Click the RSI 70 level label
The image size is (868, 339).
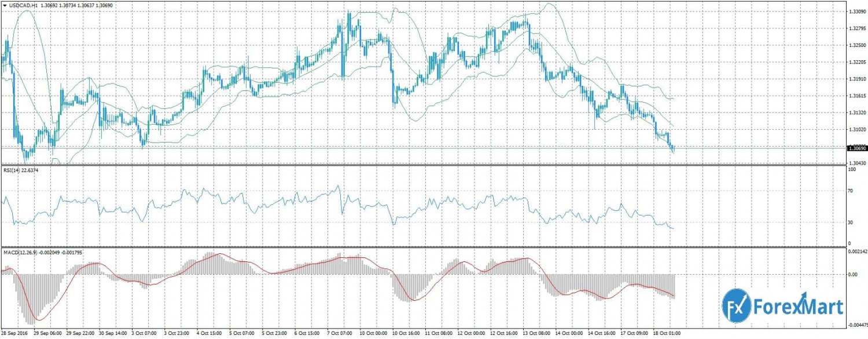pos(851,190)
